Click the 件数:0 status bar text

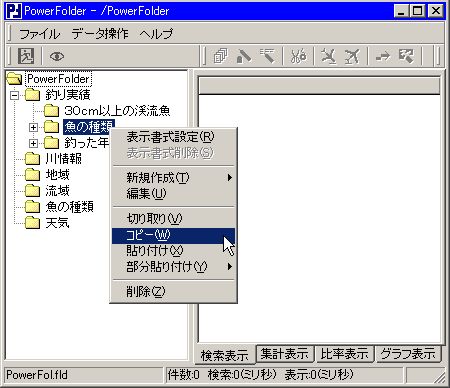[x=183, y=375]
